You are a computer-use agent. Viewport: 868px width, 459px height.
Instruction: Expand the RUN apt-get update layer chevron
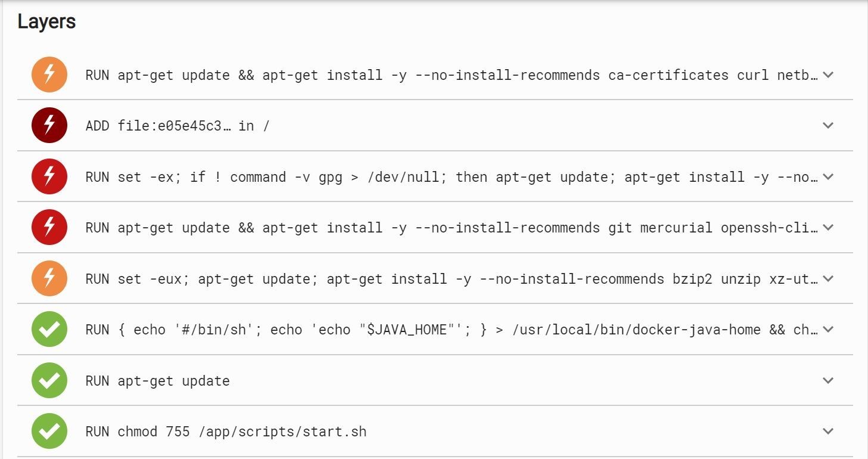click(828, 381)
